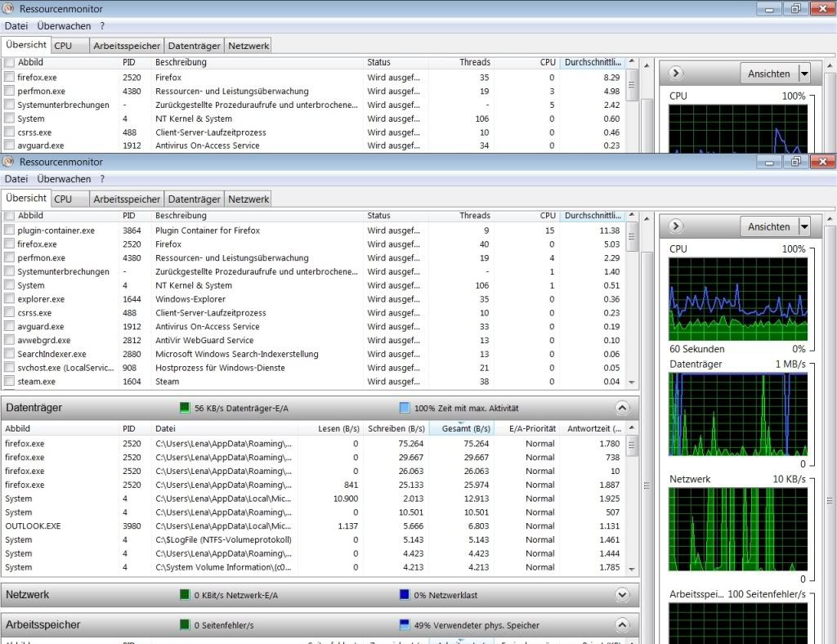Click the scroll-down arrow of the lower CPU process list
837x644 pixels.
pyautogui.click(x=632, y=382)
